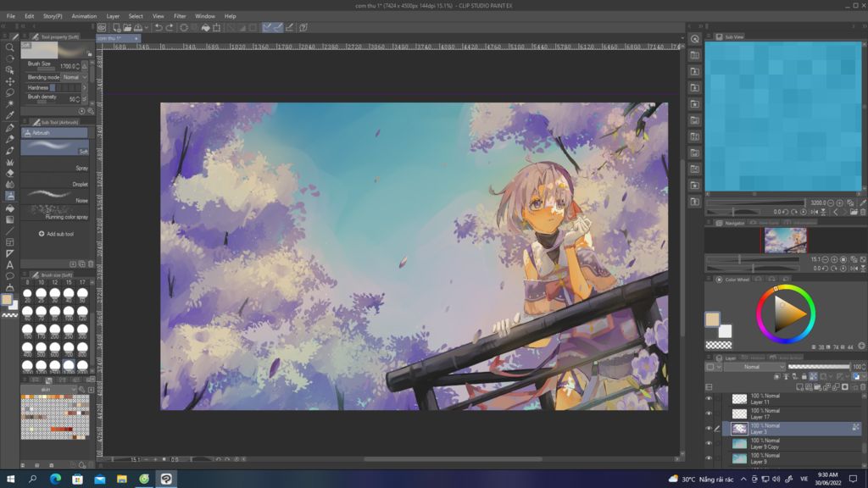Viewport: 868px width, 488px height.
Task: Click the zoom out icon in Navigator
Action: tap(825, 259)
